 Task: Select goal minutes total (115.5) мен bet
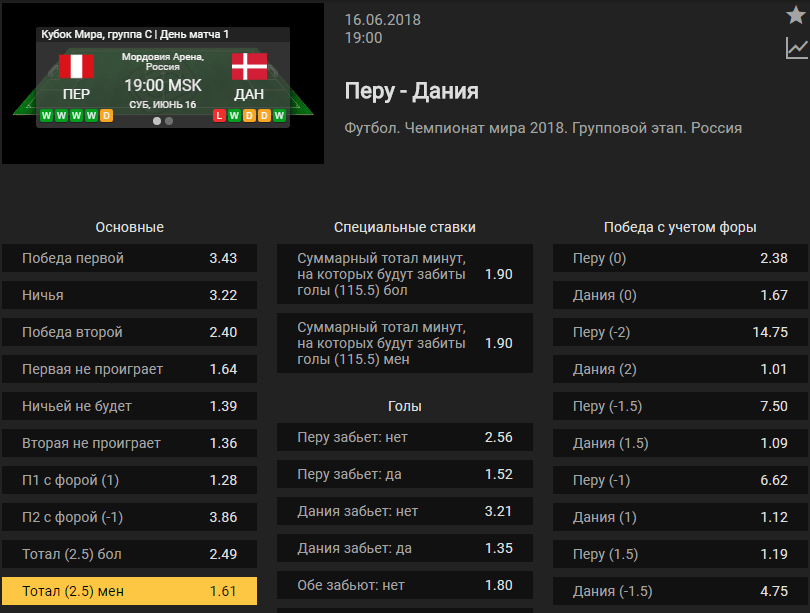tap(405, 343)
